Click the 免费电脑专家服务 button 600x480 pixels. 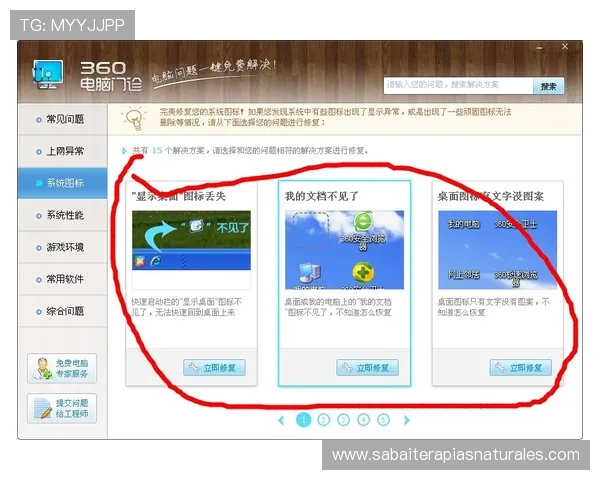(62, 368)
